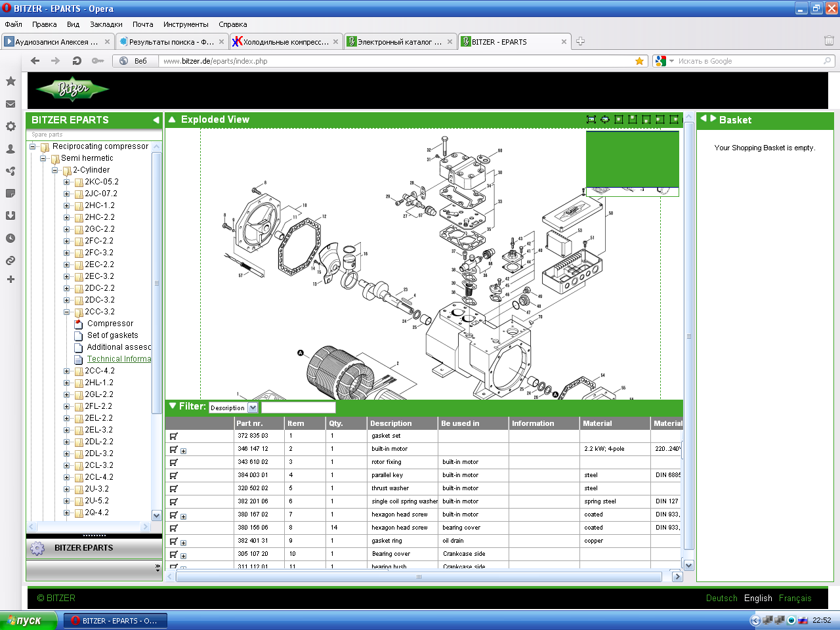Open Инструменты menu
This screenshot has height=630, width=840.
pos(186,24)
